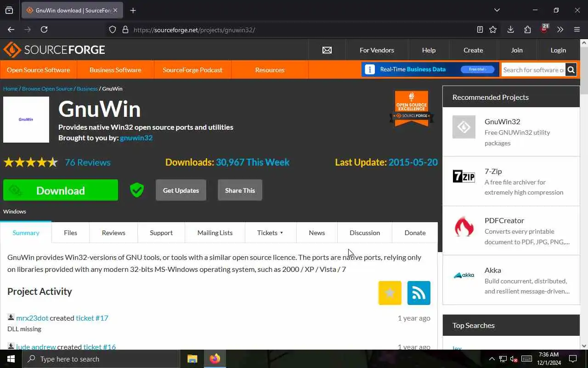Click the 7-Zip logo icon
This screenshot has height=368, width=588.
pyautogui.click(x=464, y=176)
